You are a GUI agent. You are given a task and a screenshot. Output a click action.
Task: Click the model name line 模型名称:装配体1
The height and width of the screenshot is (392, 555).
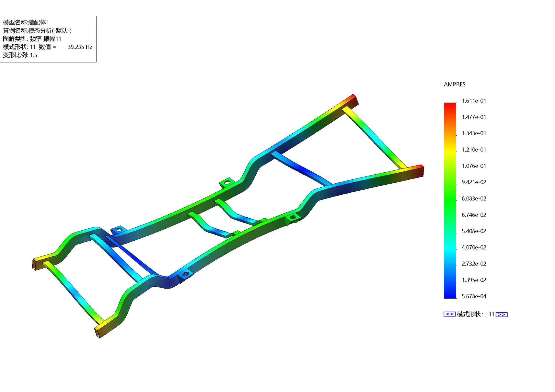pyautogui.click(x=26, y=22)
